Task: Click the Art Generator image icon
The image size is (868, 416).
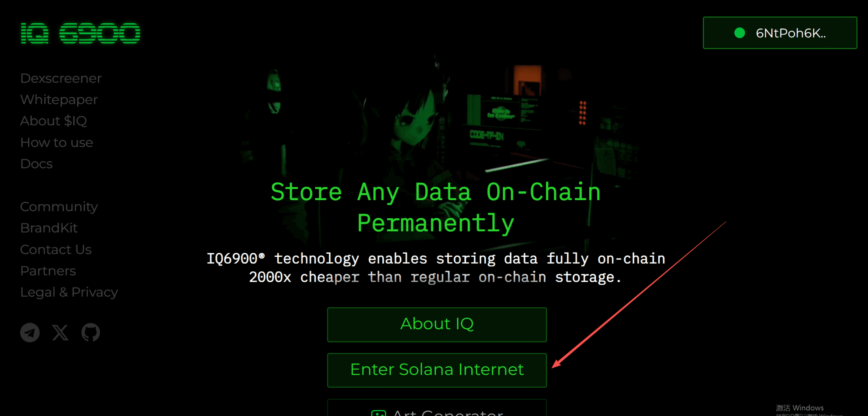Action: [x=378, y=413]
